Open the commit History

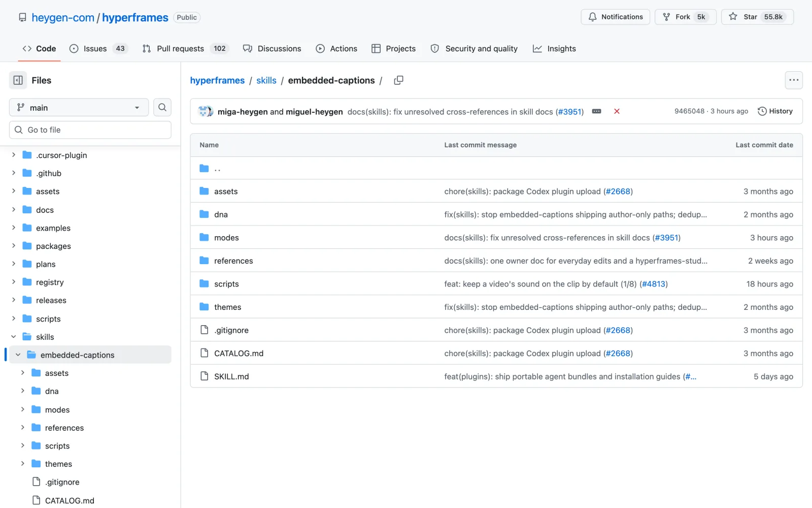775,111
